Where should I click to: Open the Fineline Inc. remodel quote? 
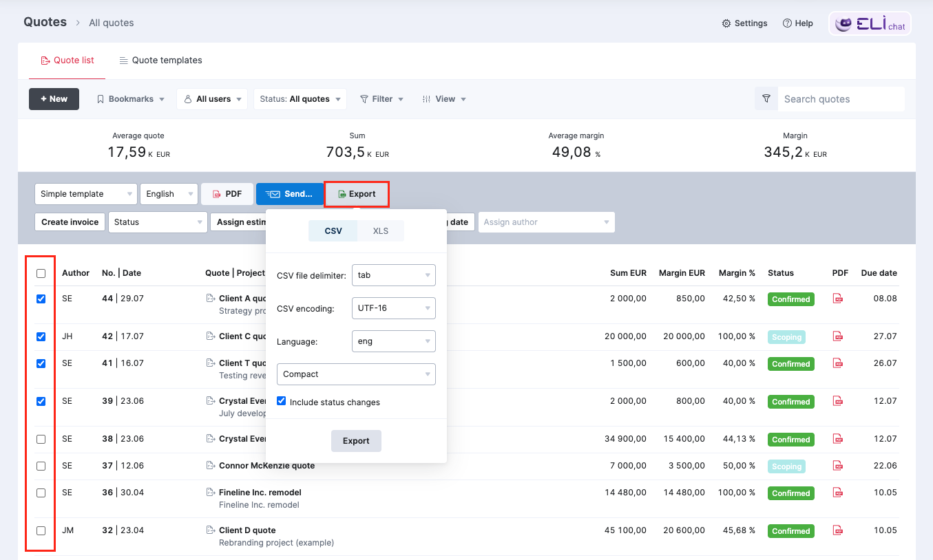click(260, 493)
